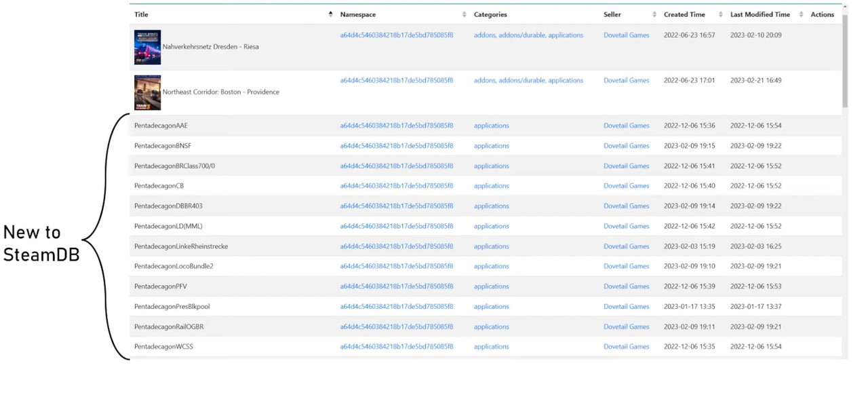Screen dimensions: 868x399
Task: Click the vertical scrollbar of the table
Action: tap(845, 61)
